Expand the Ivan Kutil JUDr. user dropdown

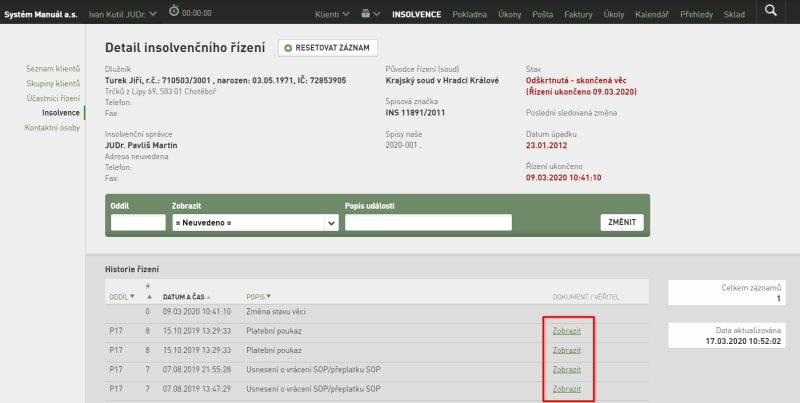click(x=122, y=14)
